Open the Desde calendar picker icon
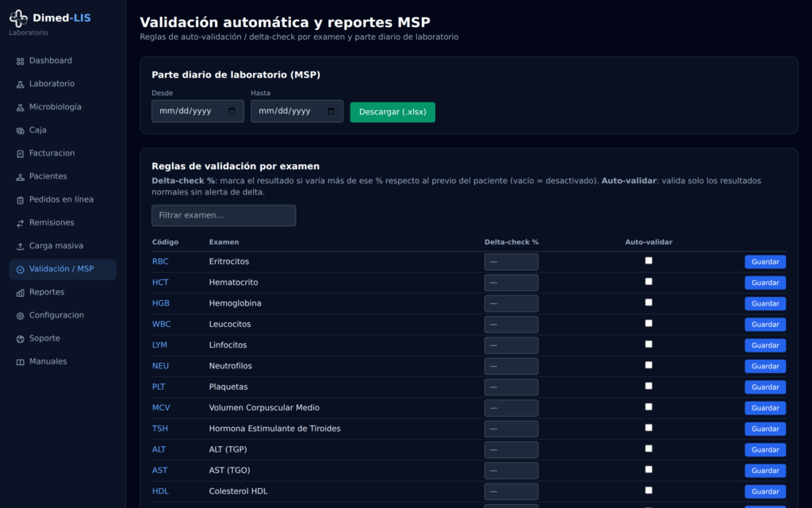The width and height of the screenshot is (812, 508). coord(232,111)
